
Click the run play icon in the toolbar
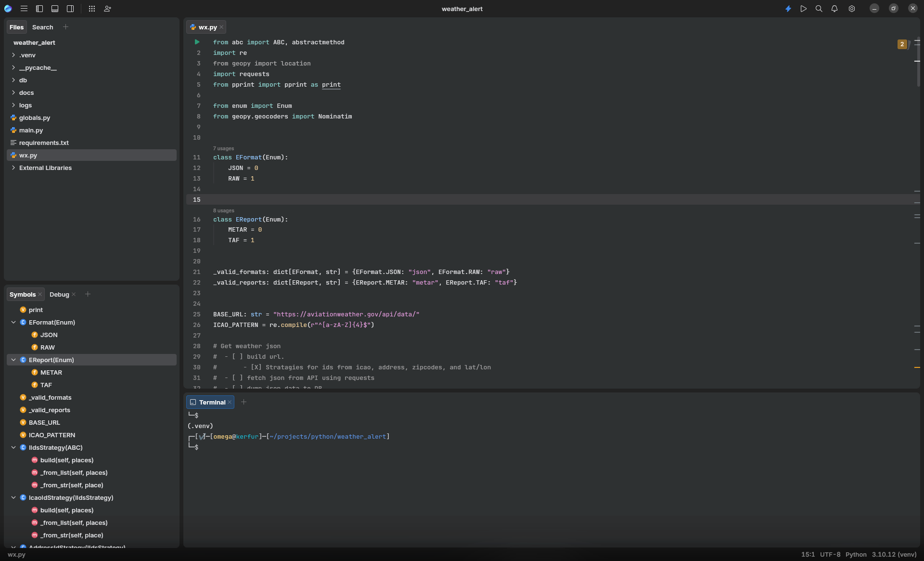(x=803, y=9)
